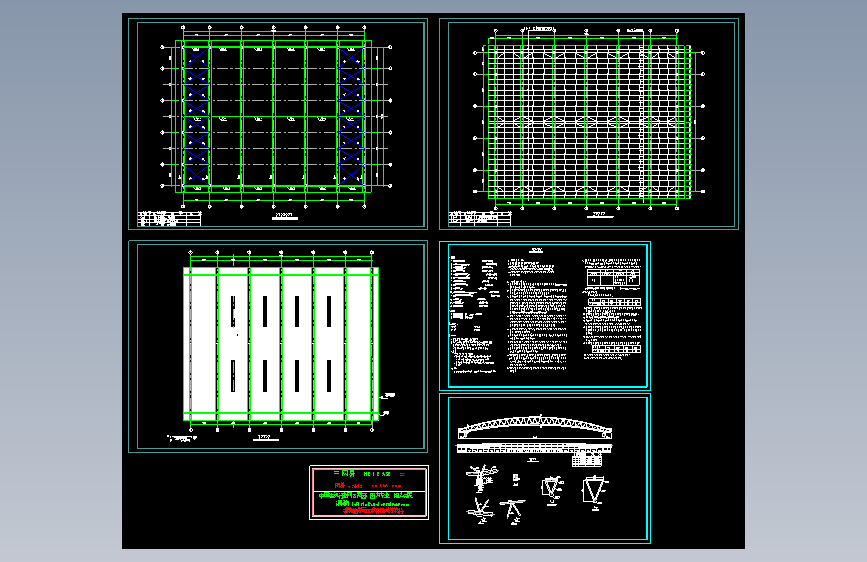Click the arched roof truss elevation
This screenshot has width=867, height=562.
coord(535,428)
